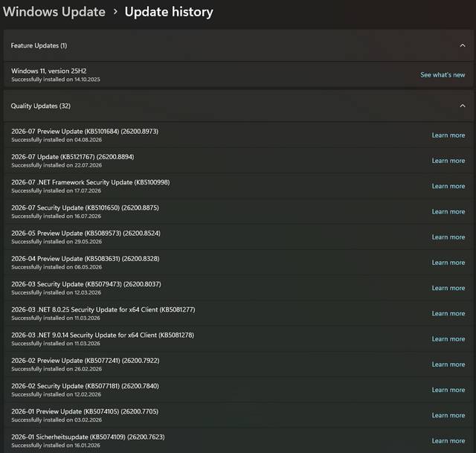Select 2026-01 Preview Update (KB5074105) title

85,412
